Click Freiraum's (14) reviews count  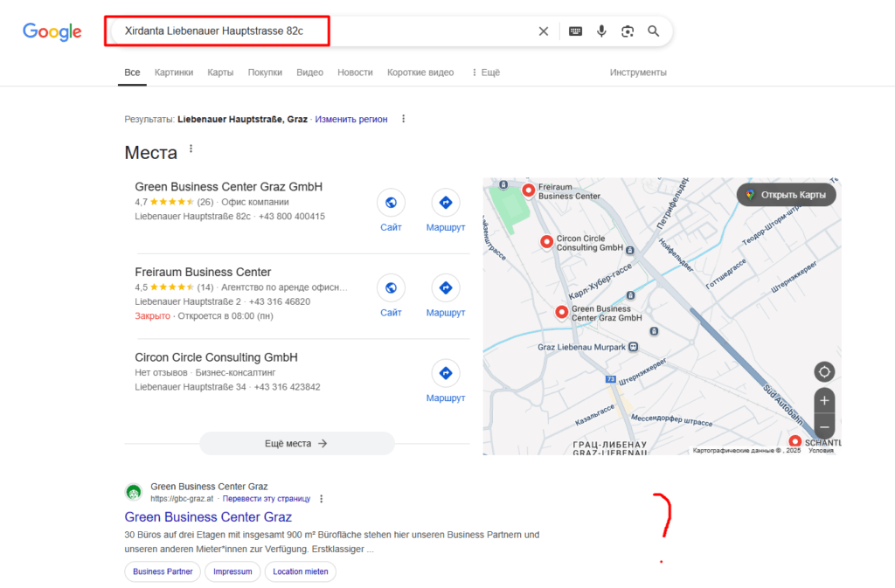coord(205,287)
